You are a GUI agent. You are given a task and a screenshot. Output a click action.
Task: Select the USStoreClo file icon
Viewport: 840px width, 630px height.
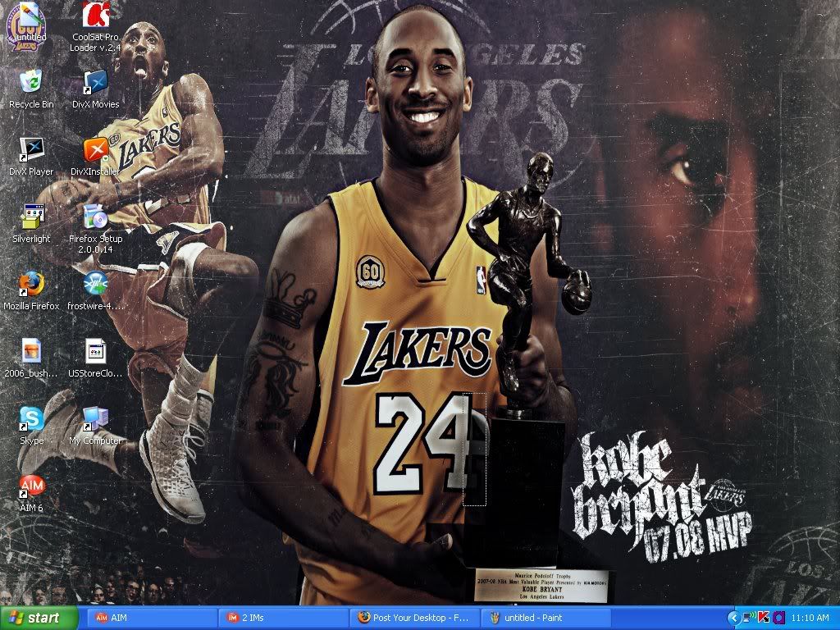pos(96,358)
